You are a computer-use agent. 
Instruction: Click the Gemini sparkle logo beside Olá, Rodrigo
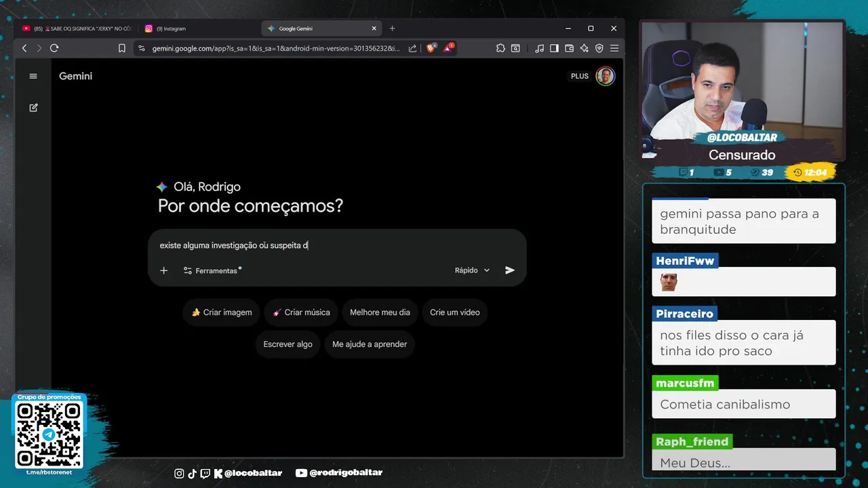[162, 187]
